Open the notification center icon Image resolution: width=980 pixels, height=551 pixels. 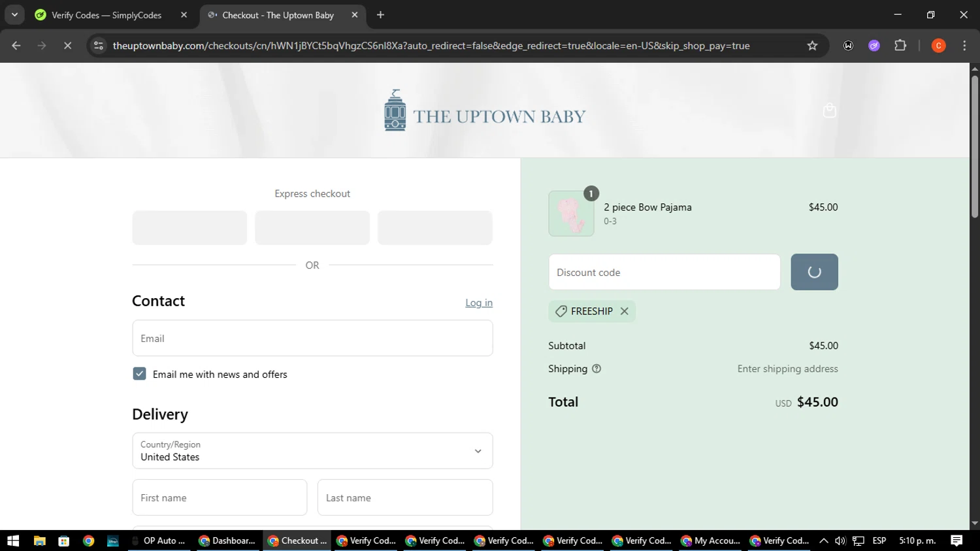click(956, 541)
